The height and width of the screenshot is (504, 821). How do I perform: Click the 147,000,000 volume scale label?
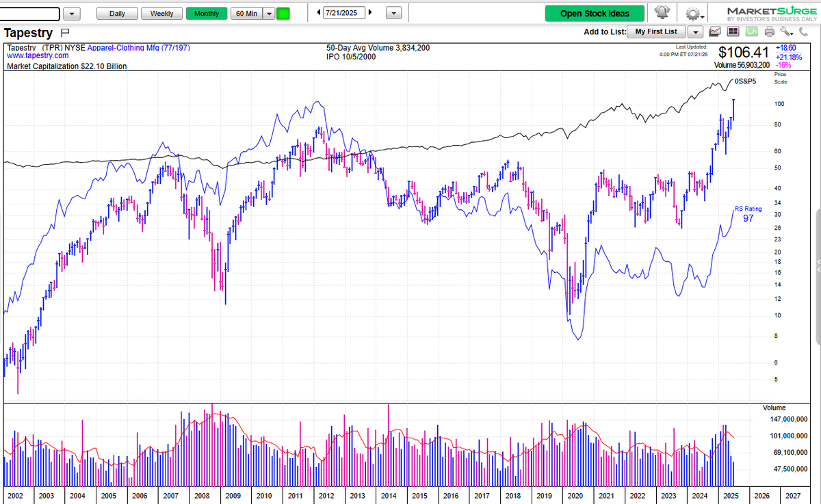click(x=788, y=419)
